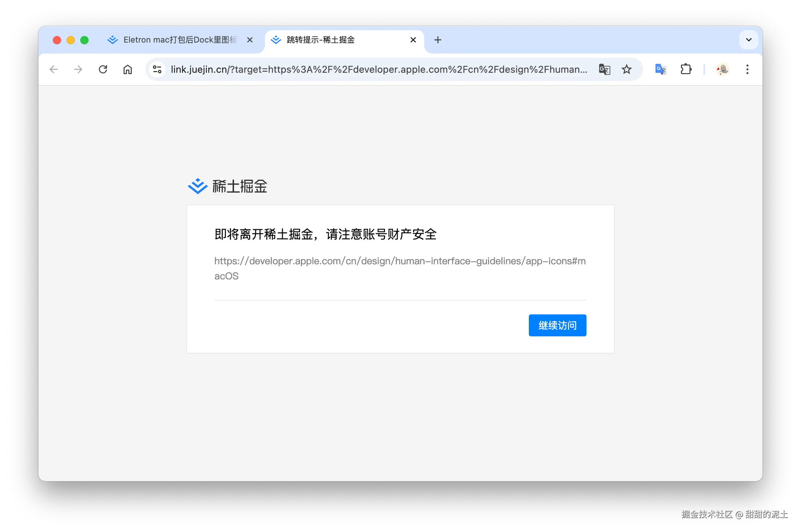Open the Extensions puzzle-piece menu
This screenshot has width=801, height=532.
point(686,69)
